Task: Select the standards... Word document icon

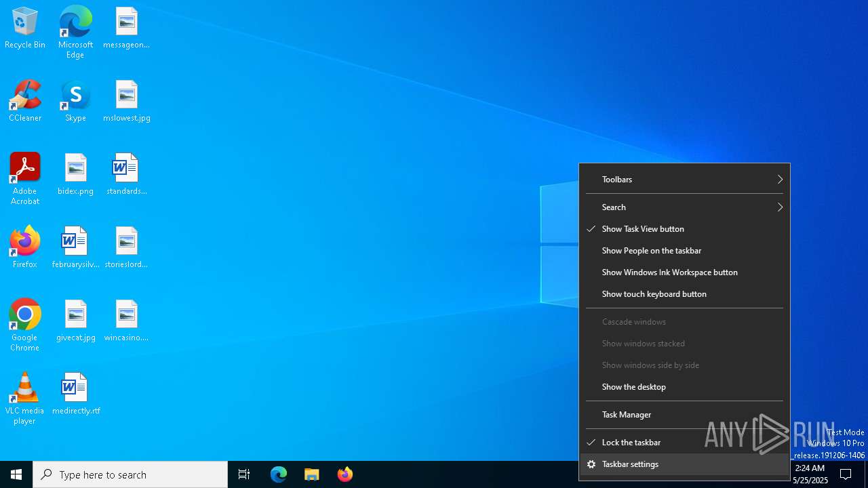Action: pyautogui.click(x=126, y=174)
